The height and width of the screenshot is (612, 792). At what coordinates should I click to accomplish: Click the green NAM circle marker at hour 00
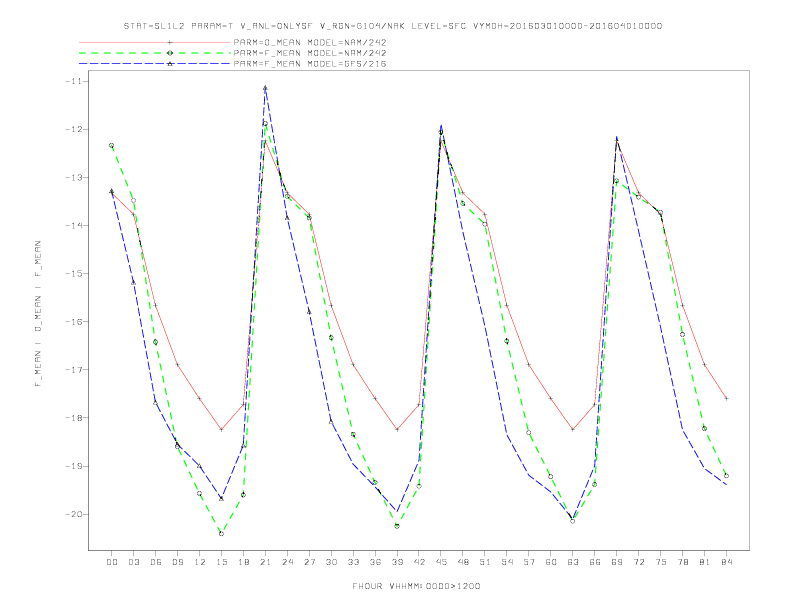click(x=112, y=145)
